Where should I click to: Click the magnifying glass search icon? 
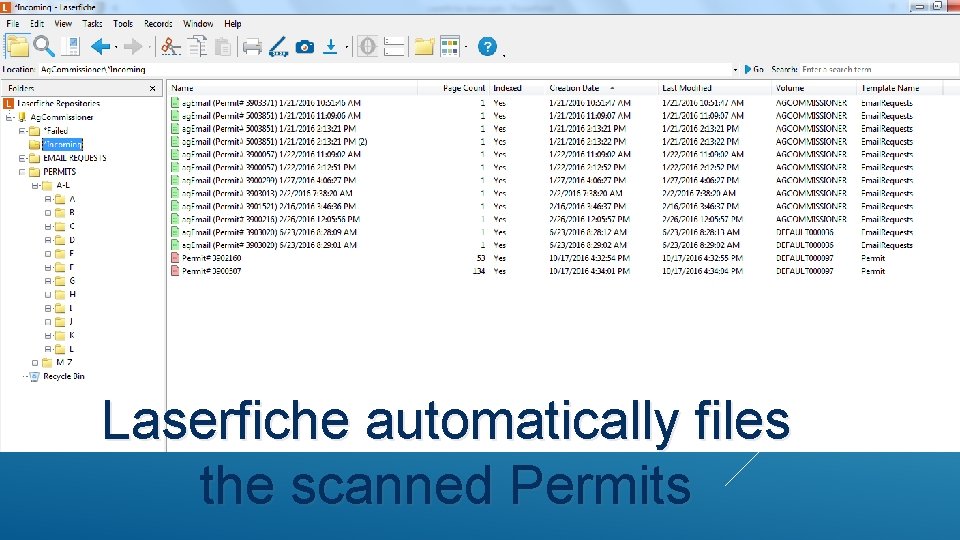(43, 47)
